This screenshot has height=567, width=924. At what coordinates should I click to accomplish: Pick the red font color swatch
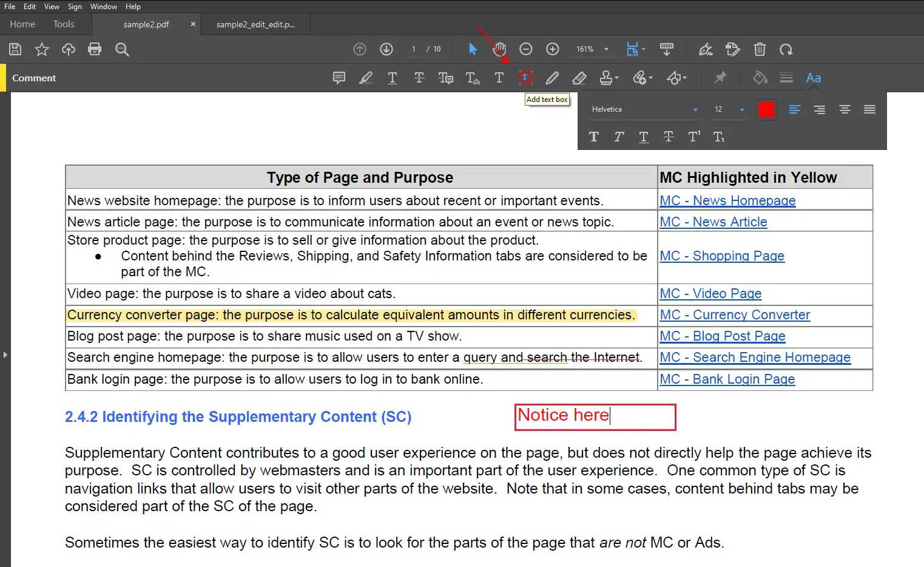click(766, 109)
